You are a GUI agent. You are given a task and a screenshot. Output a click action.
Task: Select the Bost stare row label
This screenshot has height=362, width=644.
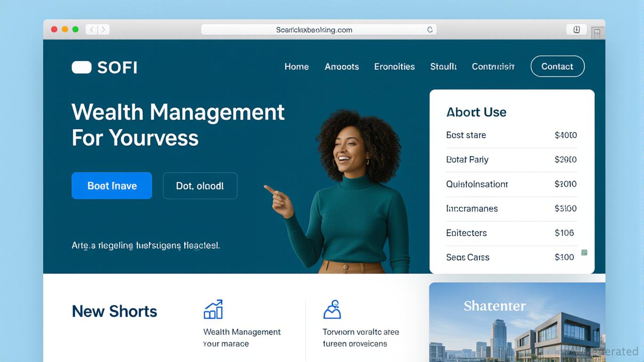(x=466, y=135)
